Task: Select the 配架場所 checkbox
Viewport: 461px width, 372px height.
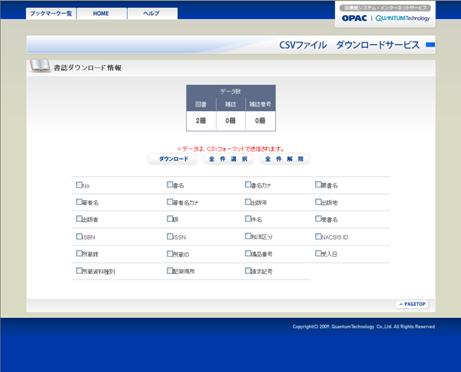Action: coord(170,271)
